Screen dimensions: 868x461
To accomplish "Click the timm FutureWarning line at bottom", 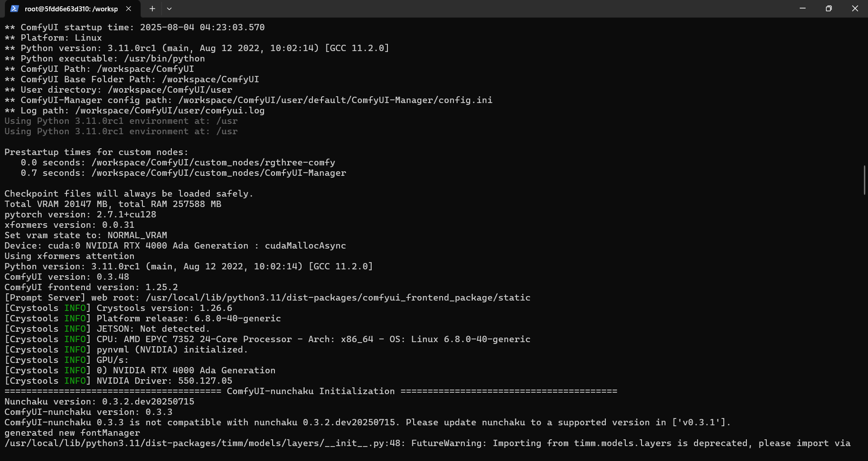I will 427,443.
